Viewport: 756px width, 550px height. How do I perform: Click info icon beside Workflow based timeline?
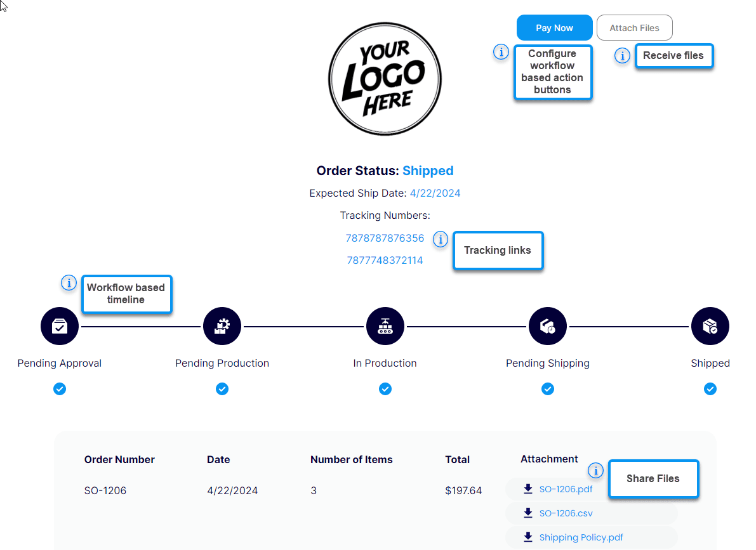pos(69,283)
